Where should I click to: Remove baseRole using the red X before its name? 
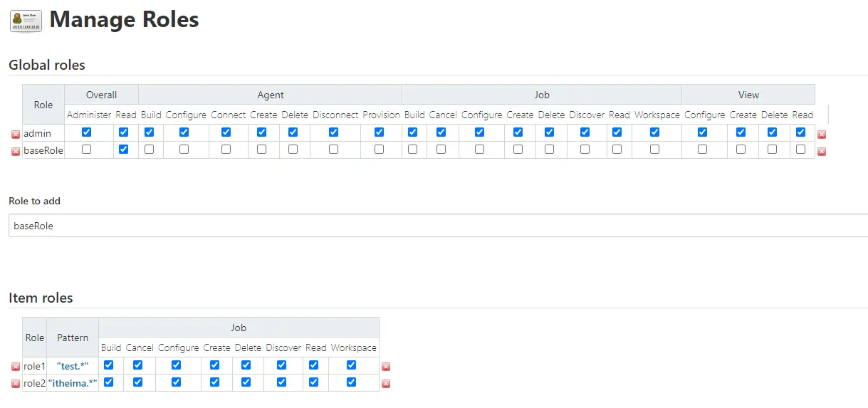click(x=16, y=151)
